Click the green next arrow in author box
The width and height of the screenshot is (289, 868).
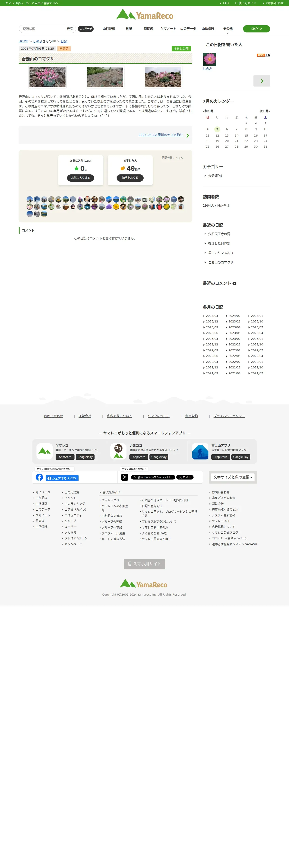point(262,81)
